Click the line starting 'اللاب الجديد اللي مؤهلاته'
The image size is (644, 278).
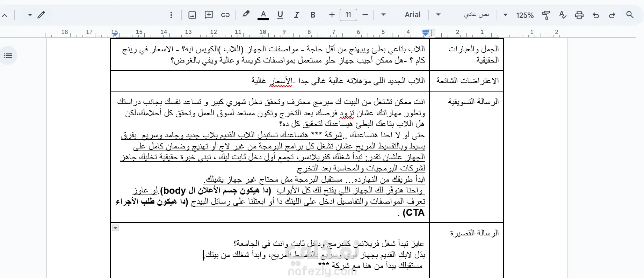click(x=338, y=81)
